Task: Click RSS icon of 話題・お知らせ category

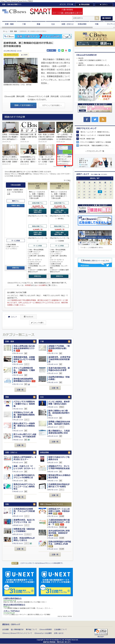Action: point(34,453)
